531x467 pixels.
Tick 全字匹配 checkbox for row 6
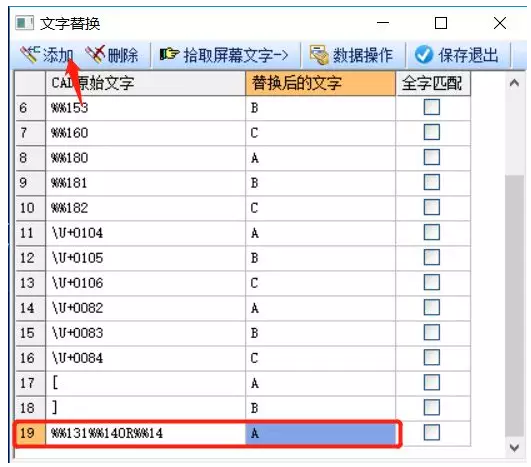click(432, 107)
